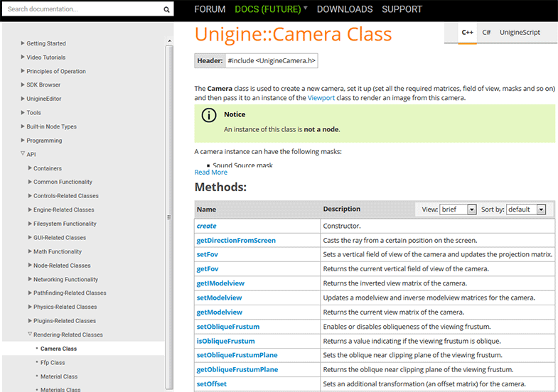
Task: Click the sidebar vertical scrollbar thumb
Action: (169, 217)
